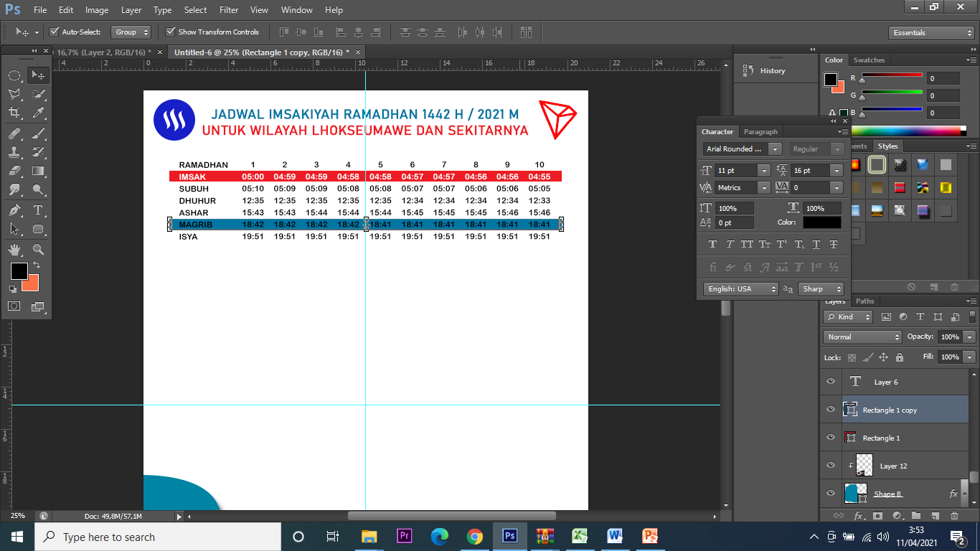This screenshot has height=551, width=980.
Task: Open the Sharp anti-aliasing dropdown
Action: coord(821,288)
